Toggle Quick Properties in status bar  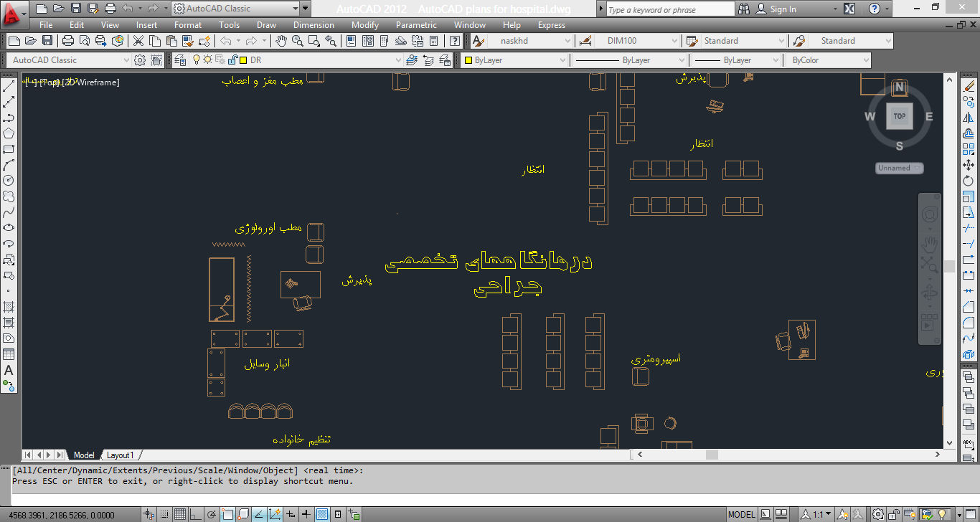coord(338,514)
